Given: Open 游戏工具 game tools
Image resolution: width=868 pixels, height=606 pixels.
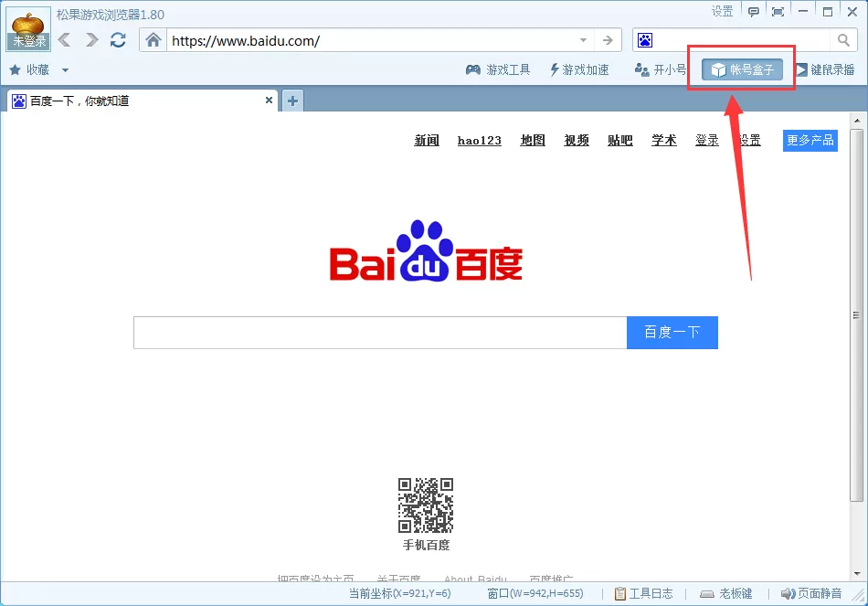Looking at the screenshot, I should click(498, 69).
